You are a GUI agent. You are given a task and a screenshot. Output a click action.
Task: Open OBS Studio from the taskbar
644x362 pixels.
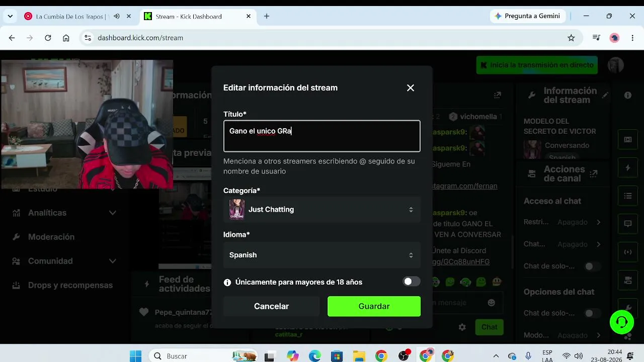(404, 356)
